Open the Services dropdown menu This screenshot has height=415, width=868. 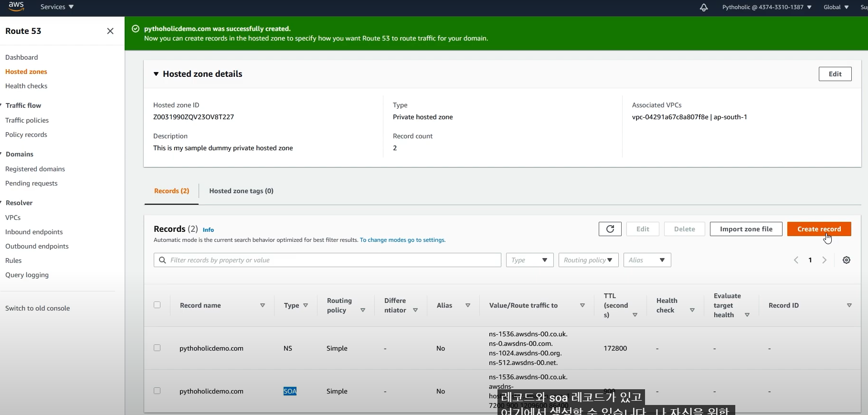point(57,7)
